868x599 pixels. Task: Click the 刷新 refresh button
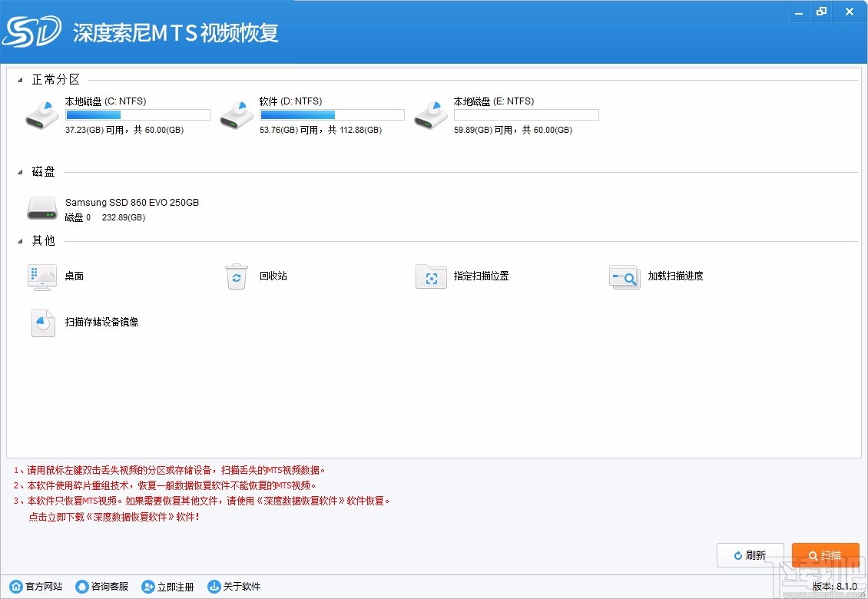[750, 554]
